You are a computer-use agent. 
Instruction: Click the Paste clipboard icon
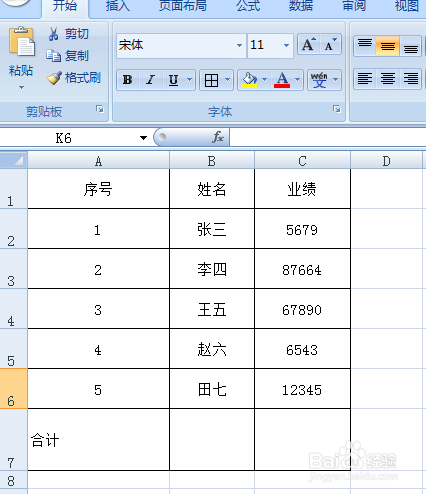coord(22,41)
